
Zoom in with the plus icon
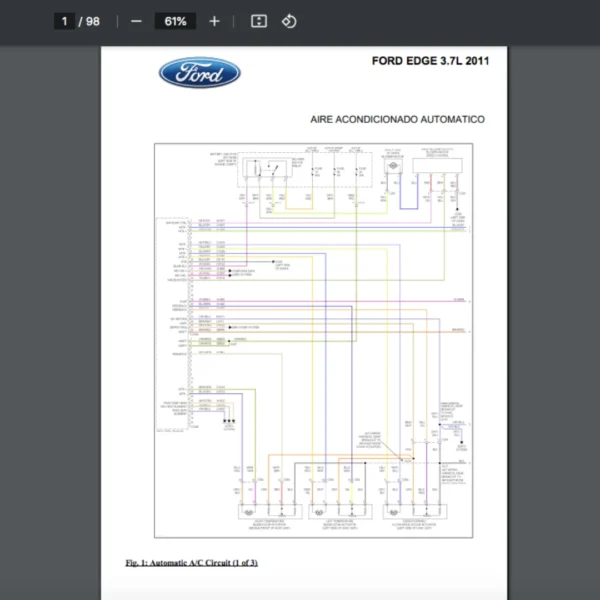tap(214, 21)
